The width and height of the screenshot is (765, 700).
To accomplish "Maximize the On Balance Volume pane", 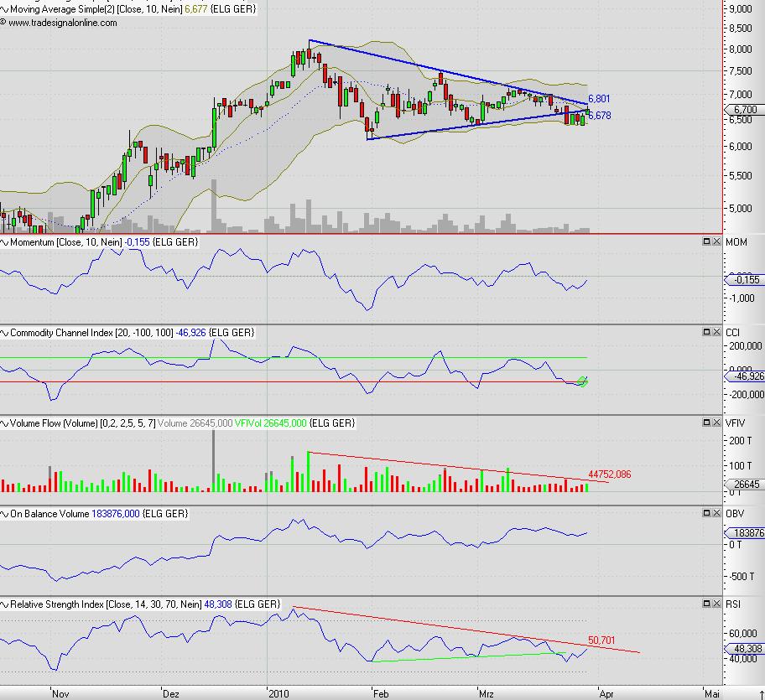I will tap(705, 513).
